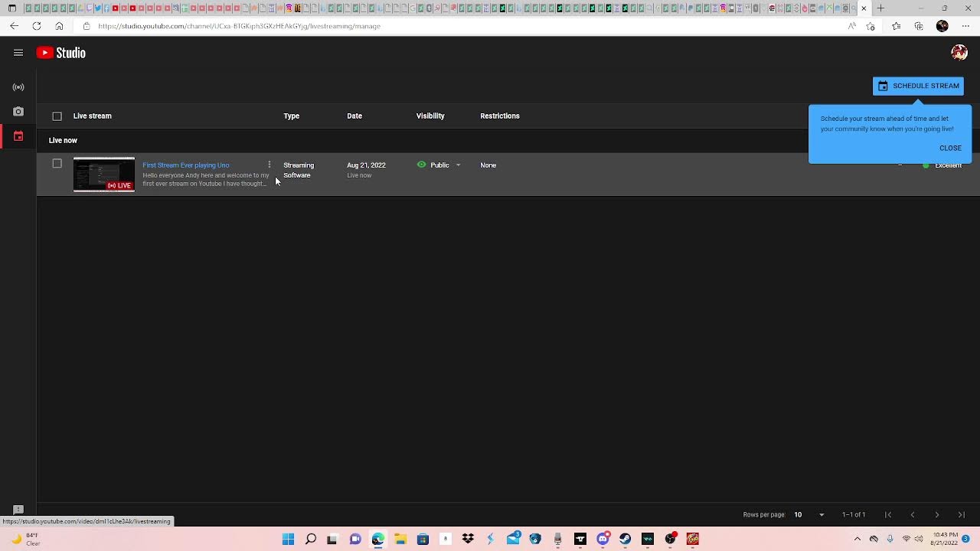Click the Live now section label
This screenshot has width=980, height=551.
coord(63,141)
